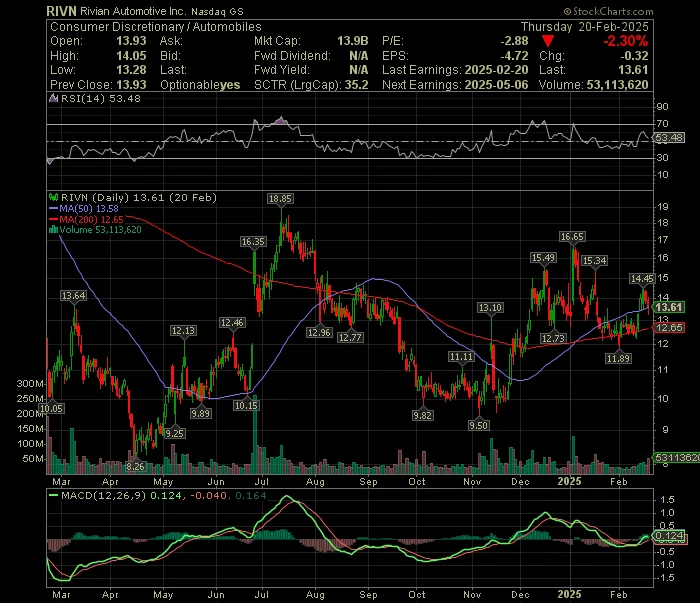Click the 12.46 price label
This screenshot has width=700, height=603.
pos(232,323)
